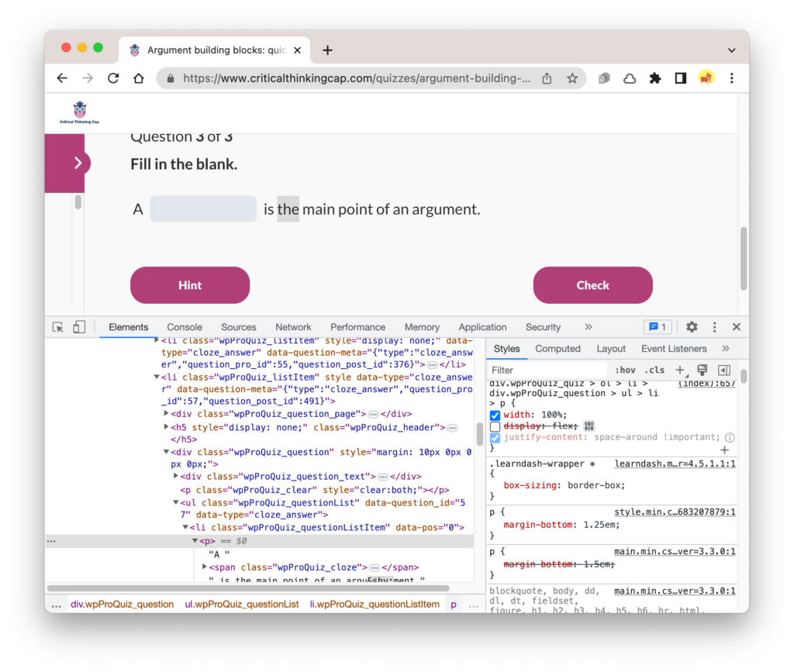Select the Styles pane tab

(x=506, y=349)
